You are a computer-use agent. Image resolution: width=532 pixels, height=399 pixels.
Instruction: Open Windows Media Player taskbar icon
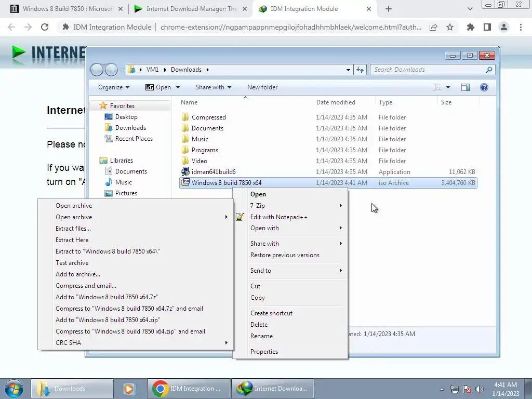129,389
